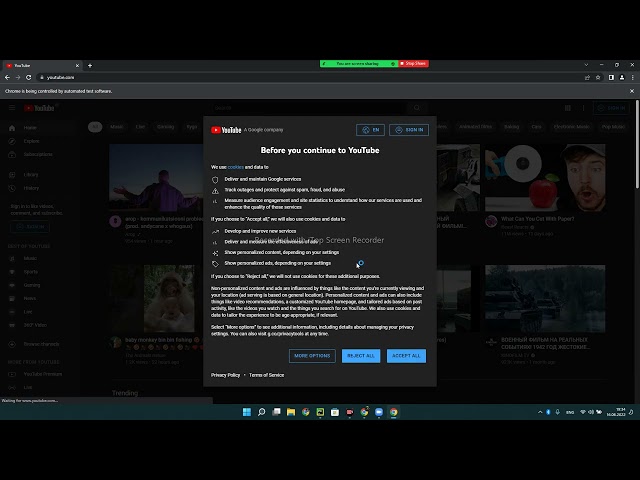
Task: Click Sign In button in consent dialog
Action: pos(409,130)
